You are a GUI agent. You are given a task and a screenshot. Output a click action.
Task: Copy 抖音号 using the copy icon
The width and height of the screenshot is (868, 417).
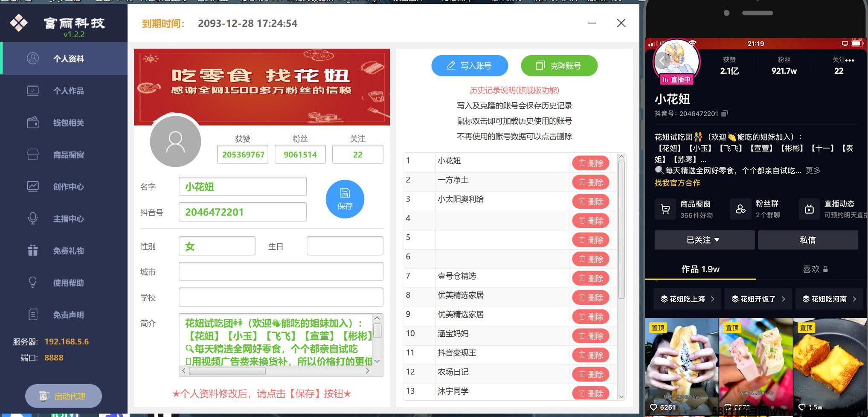(x=725, y=114)
